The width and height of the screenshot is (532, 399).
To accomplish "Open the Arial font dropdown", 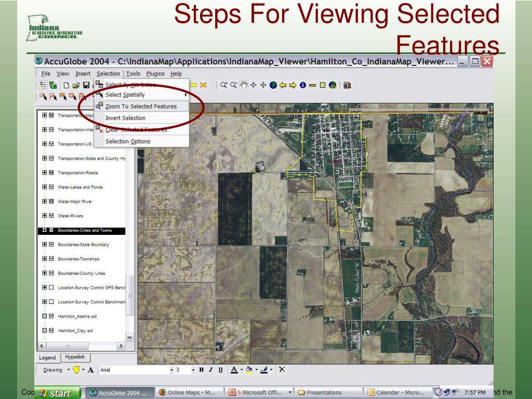I will tap(171, 370).
